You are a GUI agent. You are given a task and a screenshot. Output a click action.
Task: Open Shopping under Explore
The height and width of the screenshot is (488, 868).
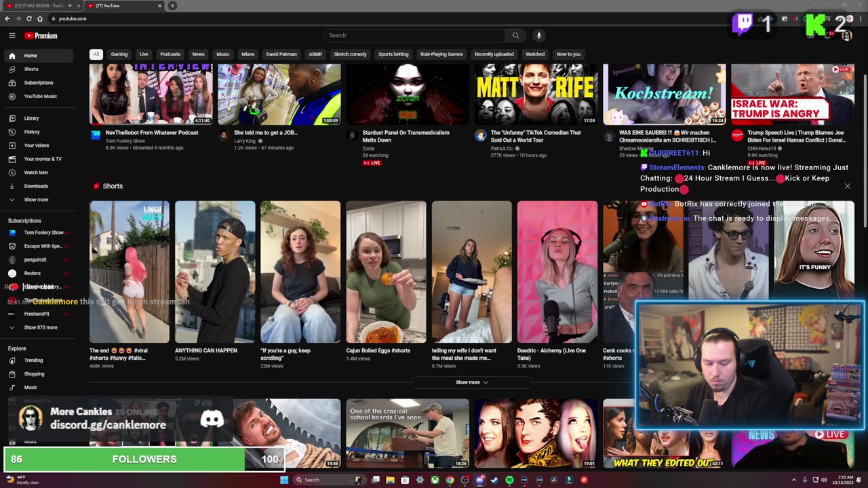38,373
